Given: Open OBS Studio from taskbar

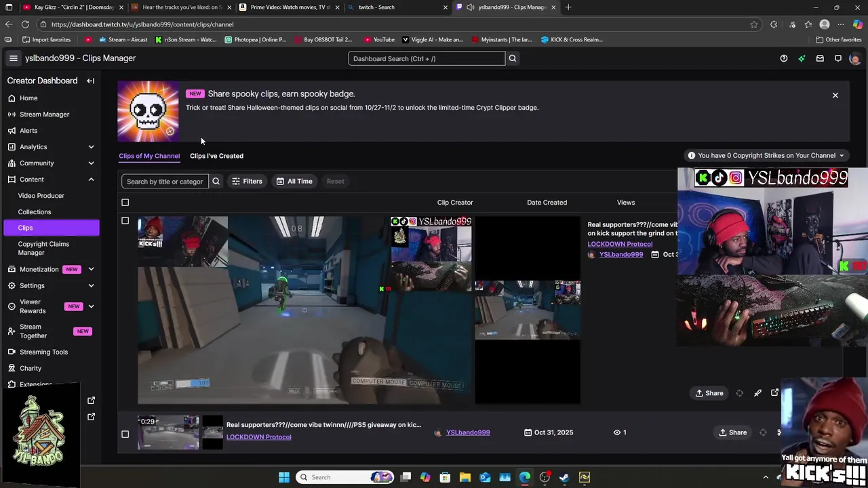Looking at the screenshot, I should [x=545, y=477].
